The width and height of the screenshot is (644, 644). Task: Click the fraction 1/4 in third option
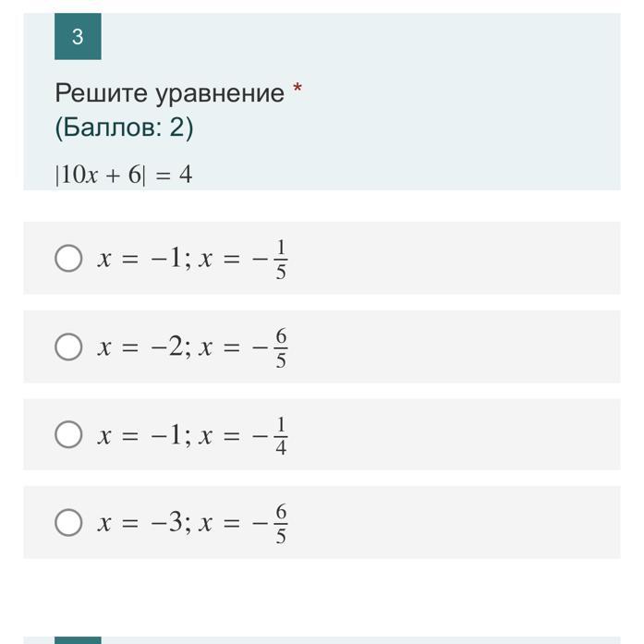pos(281,436)
